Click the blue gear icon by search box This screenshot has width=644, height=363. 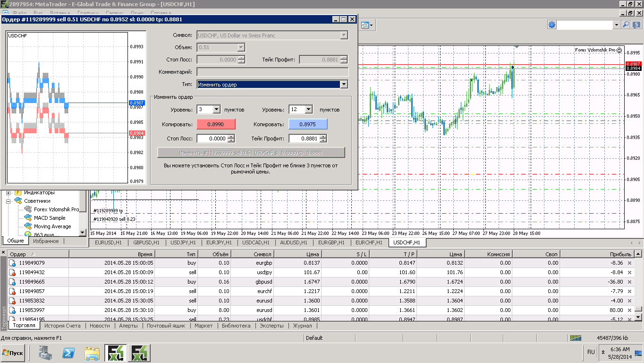click(552, 25)
